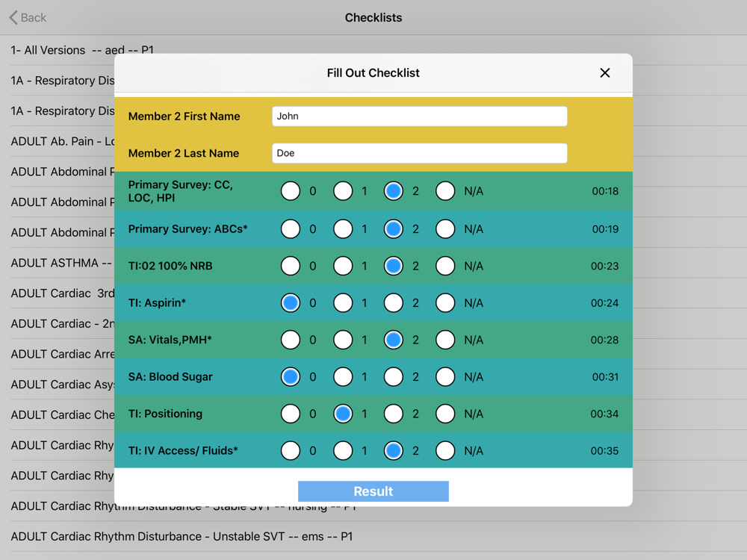Select 2 for Primary Survey: CC, LOC, HPI
This screenshot has width=747, height=560.
coord(394,191)
